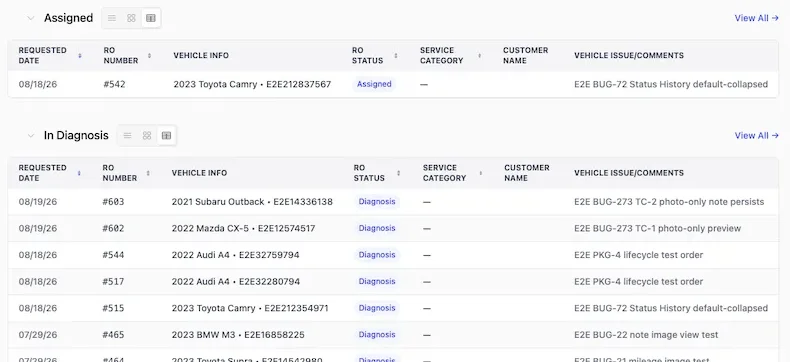Viewport: 790px width, 362px height.
Task: Select 2023 Toyota Camry E2E212354971 vehicle cell
Action: (x=250, y=308)
